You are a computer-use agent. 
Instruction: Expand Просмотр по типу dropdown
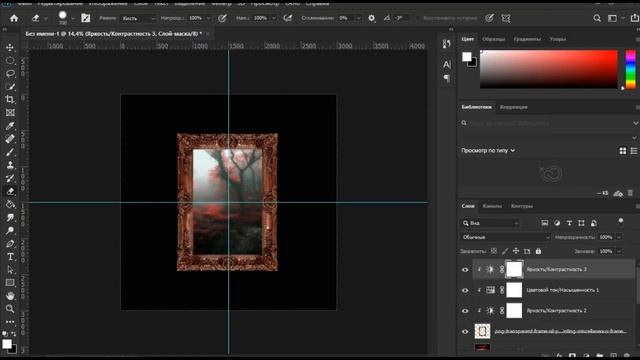point(488,151)
